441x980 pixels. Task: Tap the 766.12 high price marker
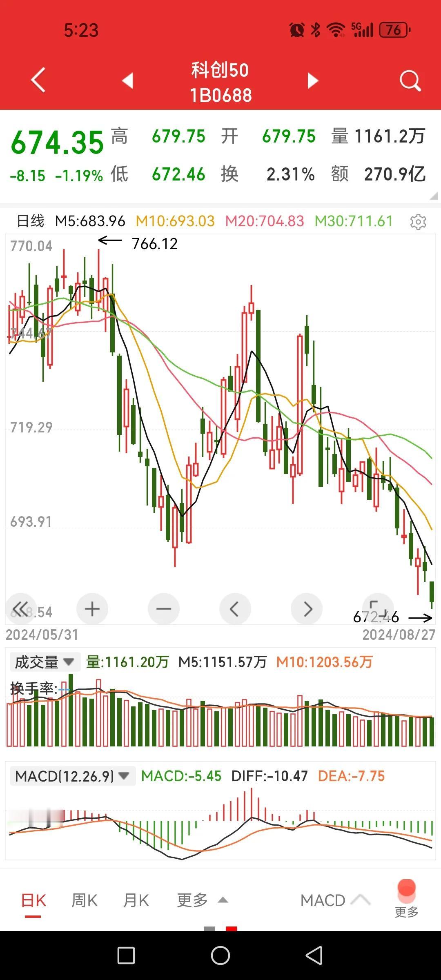click(x=155, y=244)
